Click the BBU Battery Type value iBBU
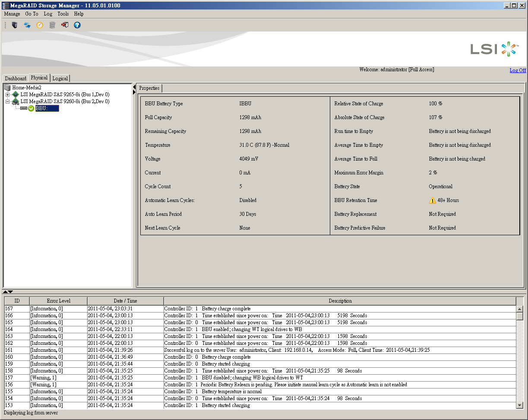Viewport: 528px width, 420px height. [245, 104]
